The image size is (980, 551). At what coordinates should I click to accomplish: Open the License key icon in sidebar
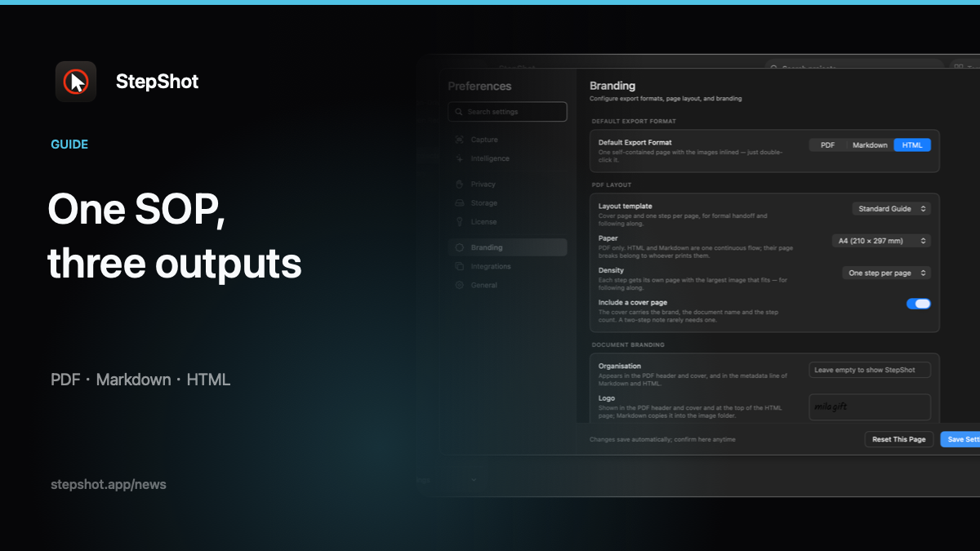tap(460, 221)
